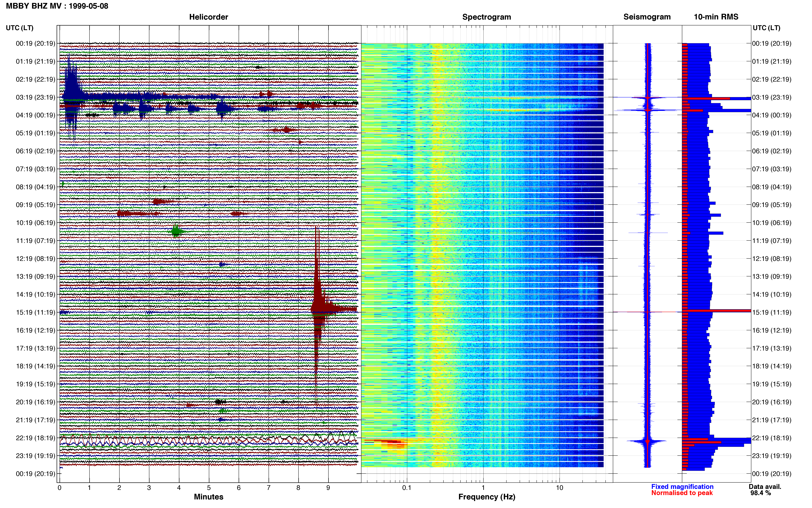Click left time label '18:19 (14:19)'
This screenshot has width=812, height=508.
tap(36, 366)
